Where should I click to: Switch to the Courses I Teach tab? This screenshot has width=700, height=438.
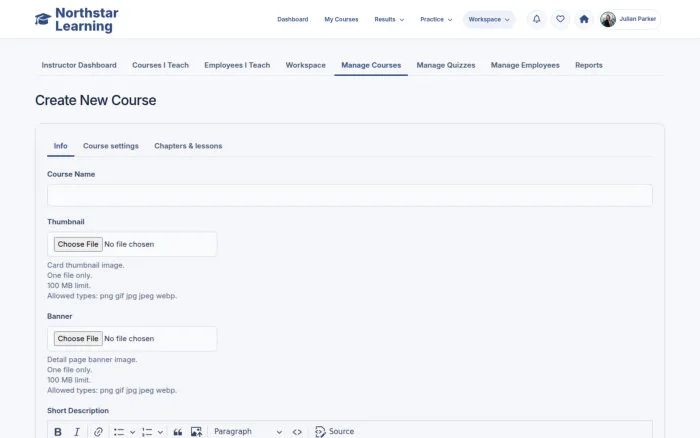click(160, 65)
